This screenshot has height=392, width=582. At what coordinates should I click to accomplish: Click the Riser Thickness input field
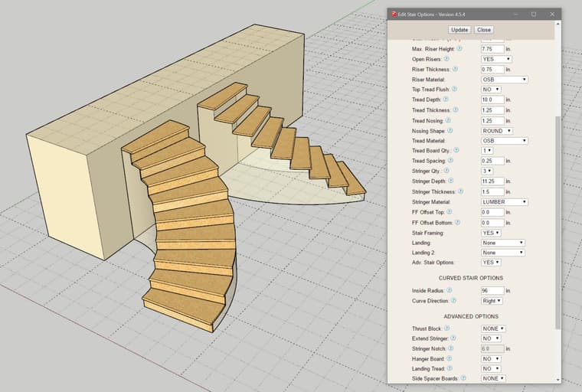[x=492, y=70]
